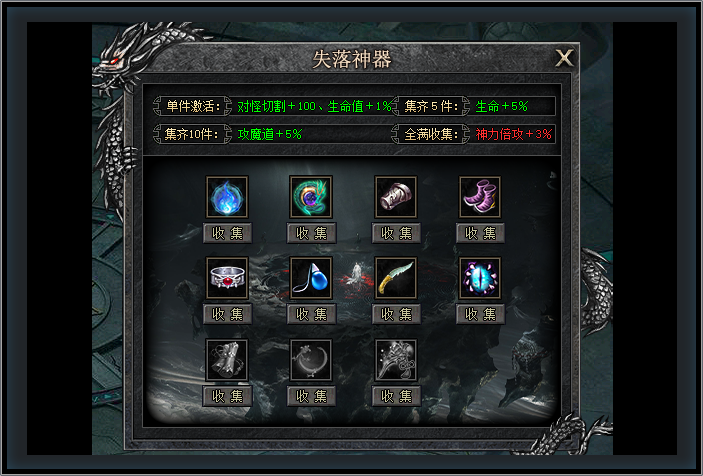Select the blue teardrop pendant icon
The height and width of the screenshot is (476, 703).
click(311, 278)
